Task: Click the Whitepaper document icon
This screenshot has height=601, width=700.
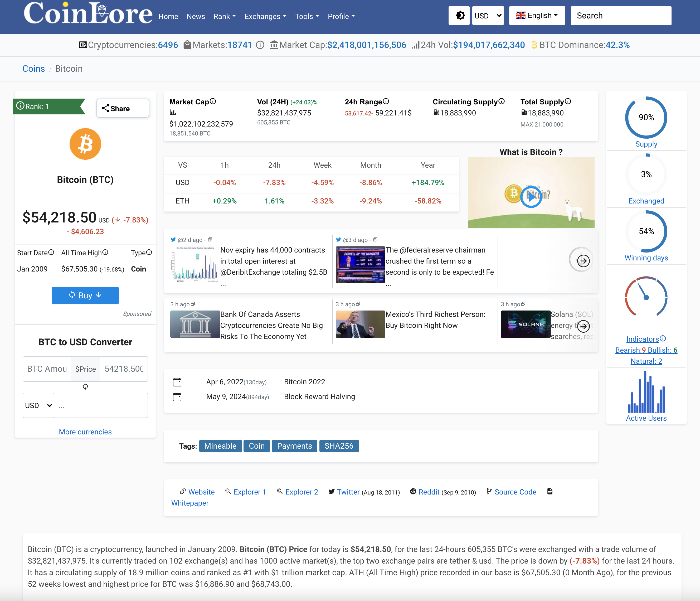Action: 550,492
